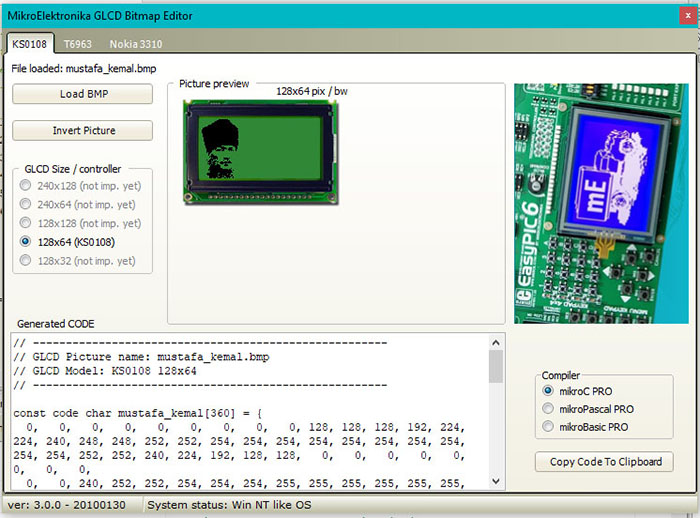Choose mikroBasic PRO as compiler

[547, 427]
